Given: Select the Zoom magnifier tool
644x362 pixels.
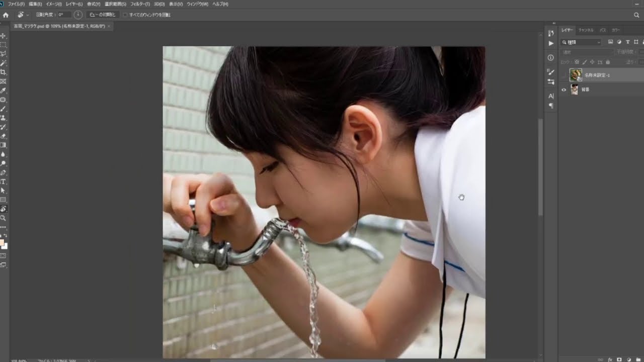Looking at the screenshot, I should click(4, 218).
